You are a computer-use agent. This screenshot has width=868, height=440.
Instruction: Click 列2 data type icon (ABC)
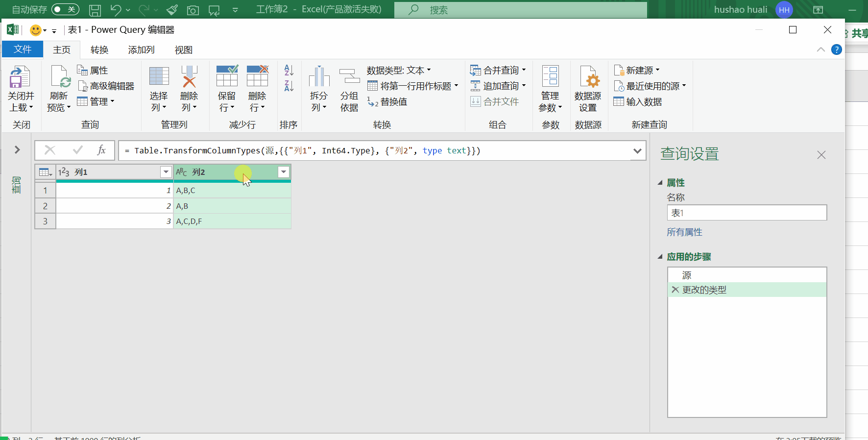(181, 172)
